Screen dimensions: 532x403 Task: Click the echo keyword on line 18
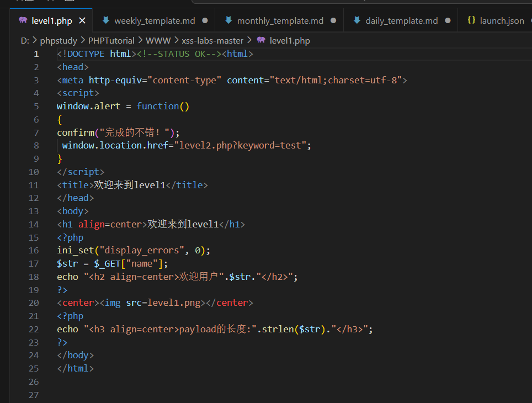click(x=67, y=277)
